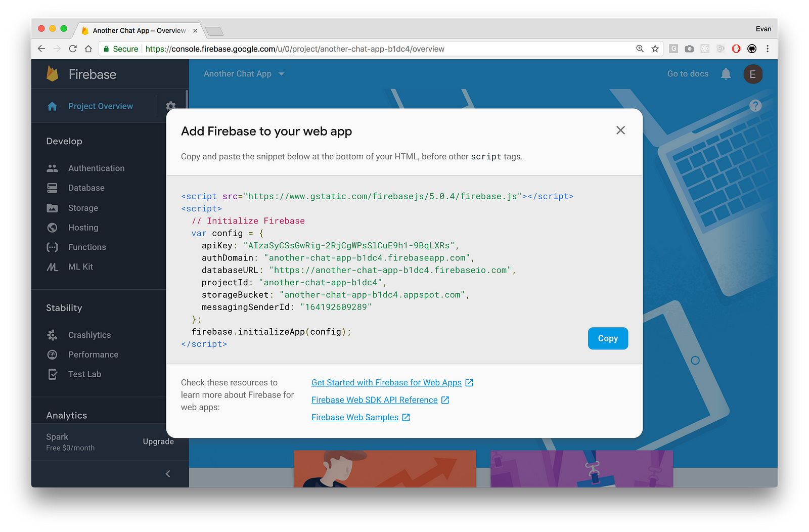Bookmark page with star icon
This screenshot has width=809, height=532.
655,49
